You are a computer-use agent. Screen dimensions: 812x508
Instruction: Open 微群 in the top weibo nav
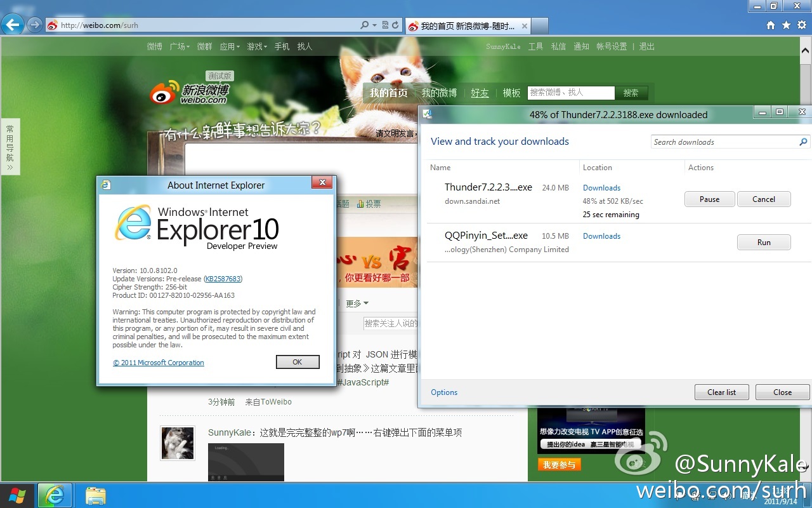tap(204, 46)
